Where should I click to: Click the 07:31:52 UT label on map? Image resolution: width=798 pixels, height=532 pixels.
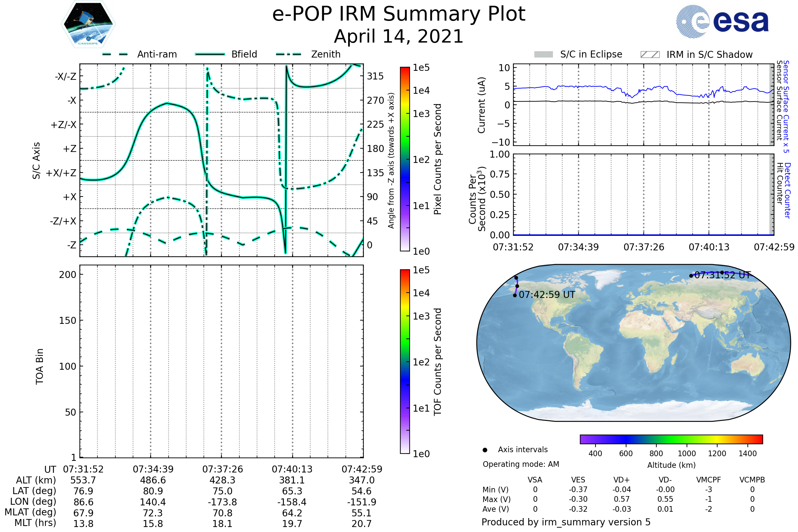tap(723, 275)
